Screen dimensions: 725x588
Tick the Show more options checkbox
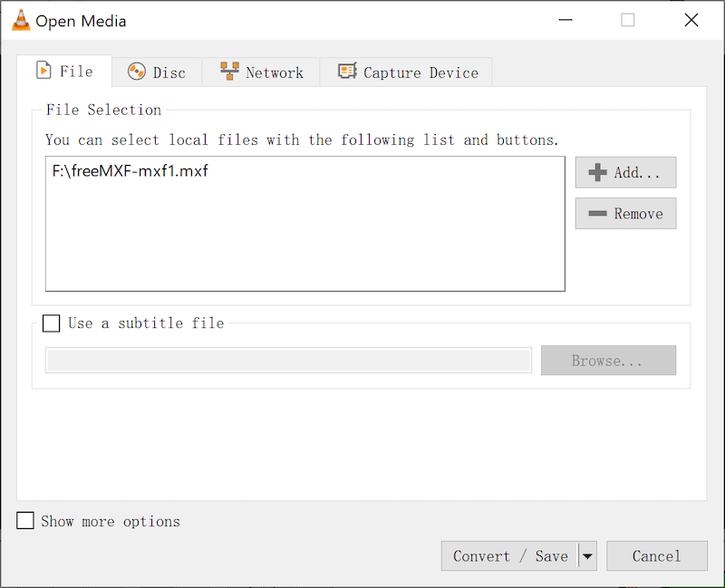26,521
